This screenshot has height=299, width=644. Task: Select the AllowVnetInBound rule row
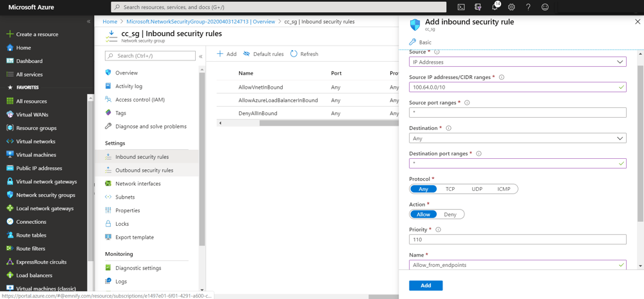[x=307, y=87]
